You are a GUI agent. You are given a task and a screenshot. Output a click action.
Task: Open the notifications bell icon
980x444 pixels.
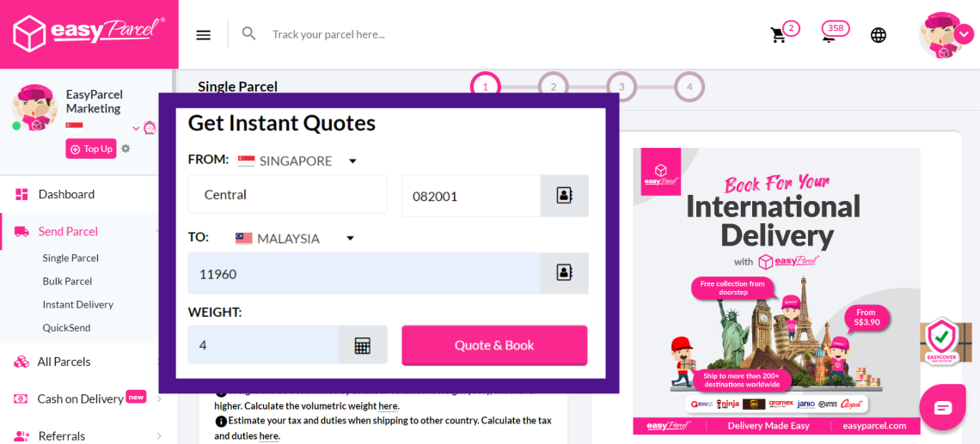click(x=830, y=35)
